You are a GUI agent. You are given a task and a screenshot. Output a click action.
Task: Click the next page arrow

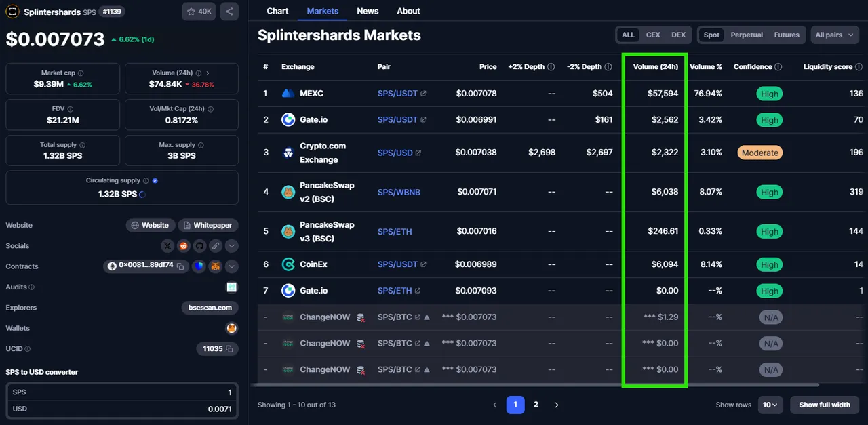[557, 405]
